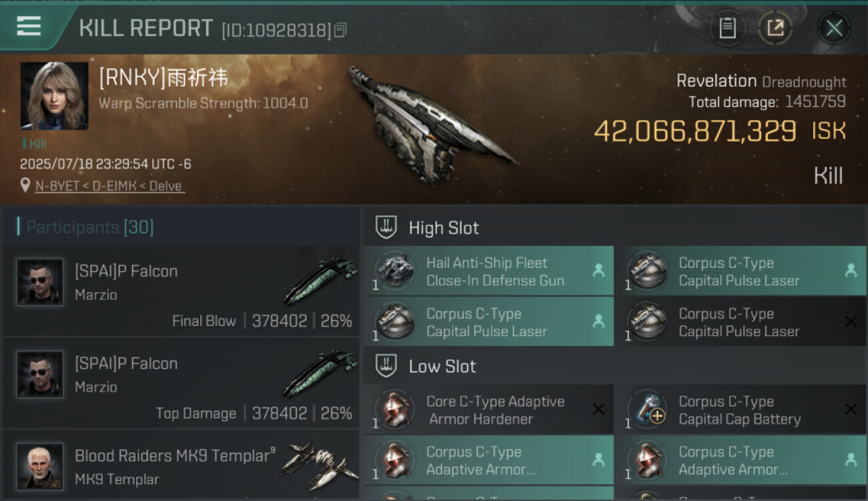Click the Core C-Type Adaptive Armor Hardener icon
Viewport: 868px width, 501px height.
395,409
